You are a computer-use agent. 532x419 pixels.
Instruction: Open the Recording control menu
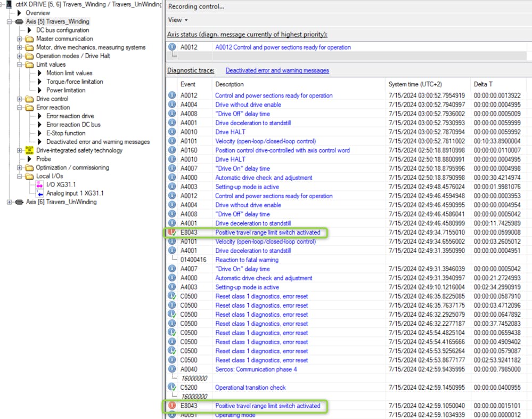(196, 6)
